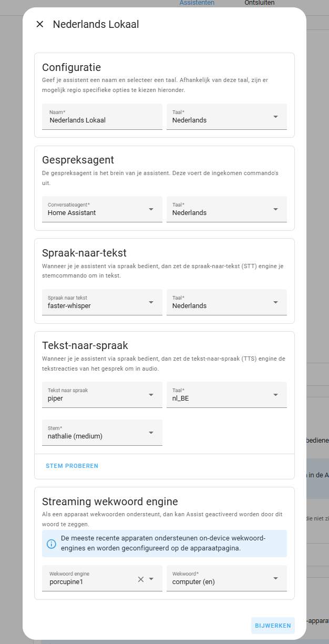Change the nl_BE language dropdown

tap(227, 395)
